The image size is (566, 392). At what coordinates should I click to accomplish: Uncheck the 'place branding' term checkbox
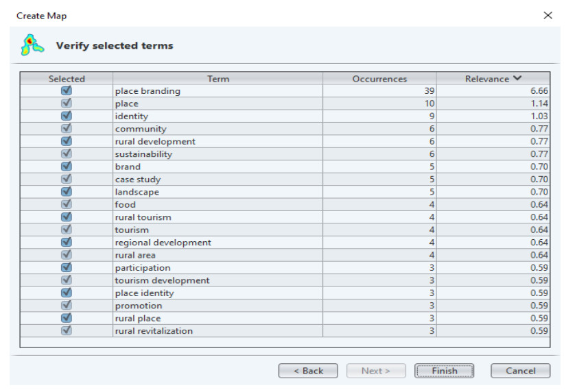click(67, 91)
